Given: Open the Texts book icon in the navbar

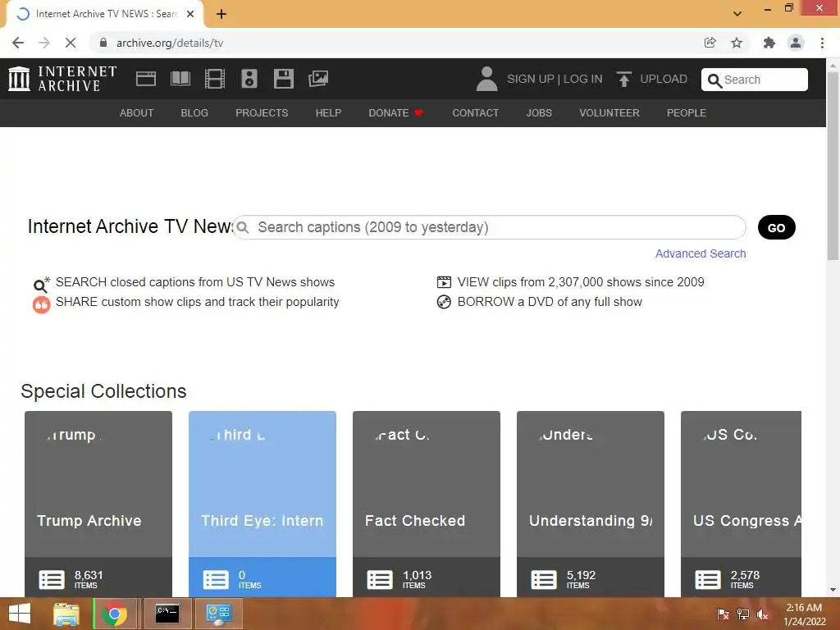Looking at the screenshot, I should [x=180, y=79].
